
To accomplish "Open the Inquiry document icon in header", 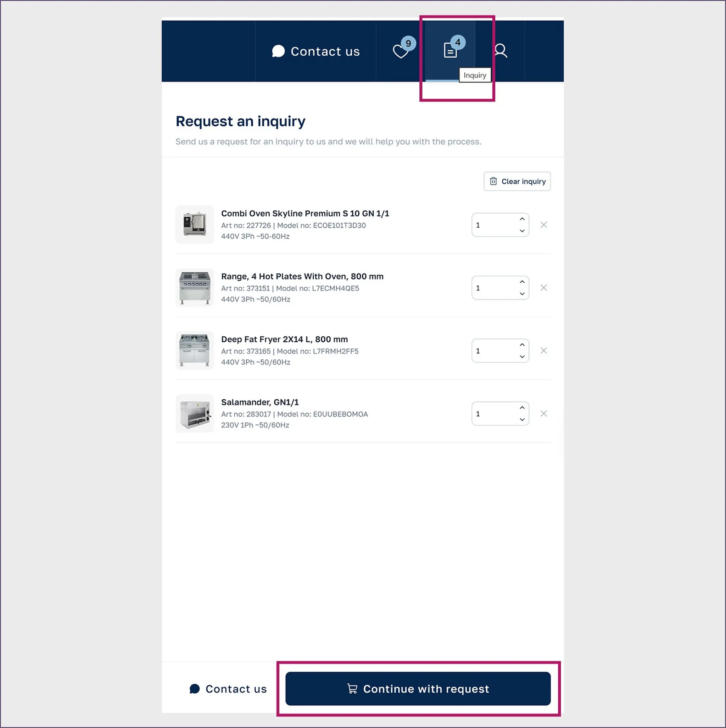I will (x=450, y=50).
